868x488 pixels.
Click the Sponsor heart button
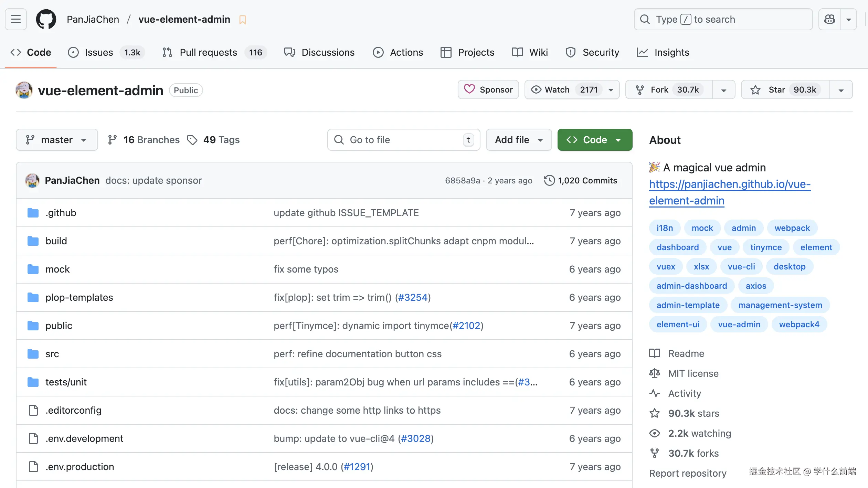pos(488,90)
